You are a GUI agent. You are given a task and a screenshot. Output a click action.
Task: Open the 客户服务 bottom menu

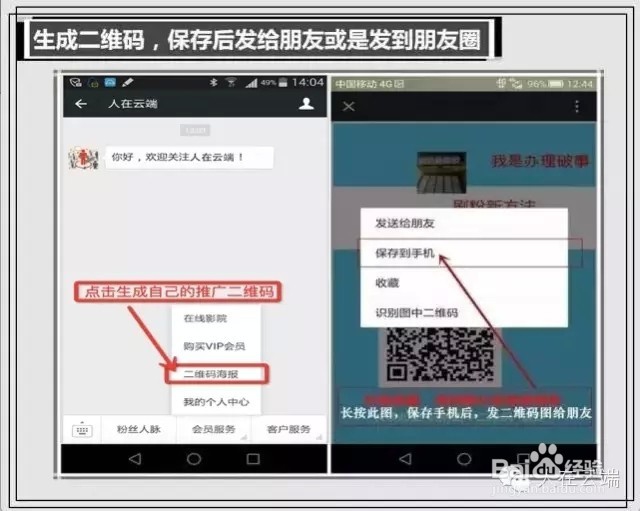pos(289,429)
